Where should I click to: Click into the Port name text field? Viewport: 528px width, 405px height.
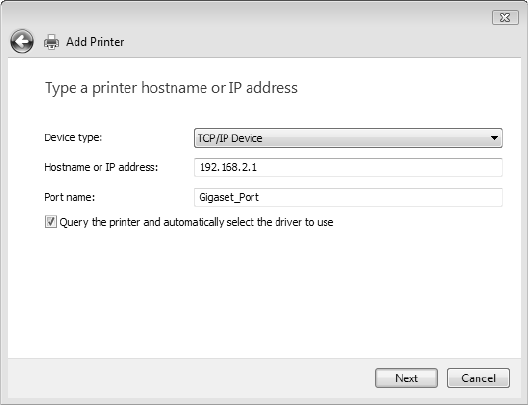click(x=348, y=197)
